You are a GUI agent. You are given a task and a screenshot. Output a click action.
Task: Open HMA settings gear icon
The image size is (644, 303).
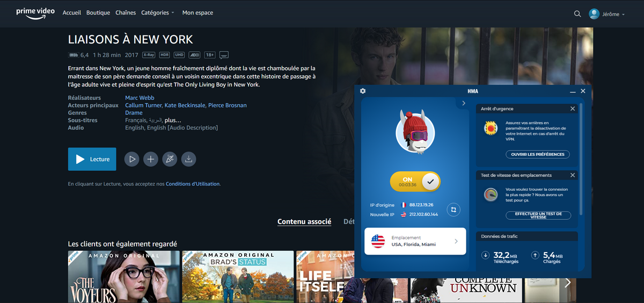[x=363, y=91]
